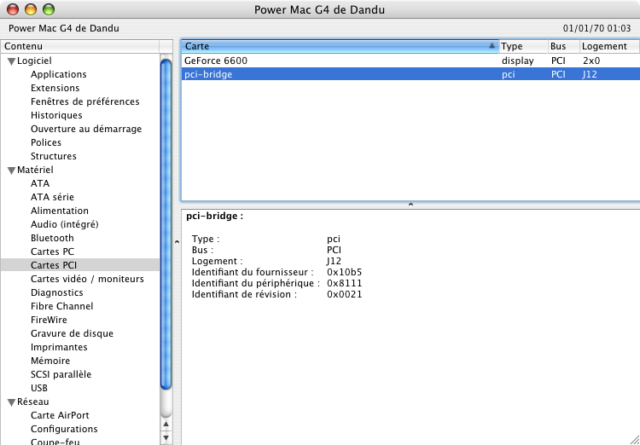Image resolution: width=640 pixels, height=445 pixels.
Task: Collapse the Réseau section triangle
Action: click(11, 402)
